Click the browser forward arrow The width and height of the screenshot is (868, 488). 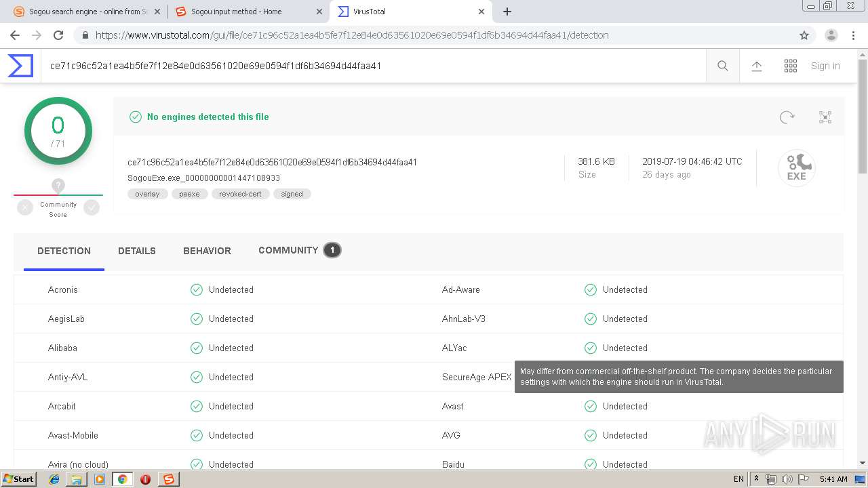(x=37, y=35)
